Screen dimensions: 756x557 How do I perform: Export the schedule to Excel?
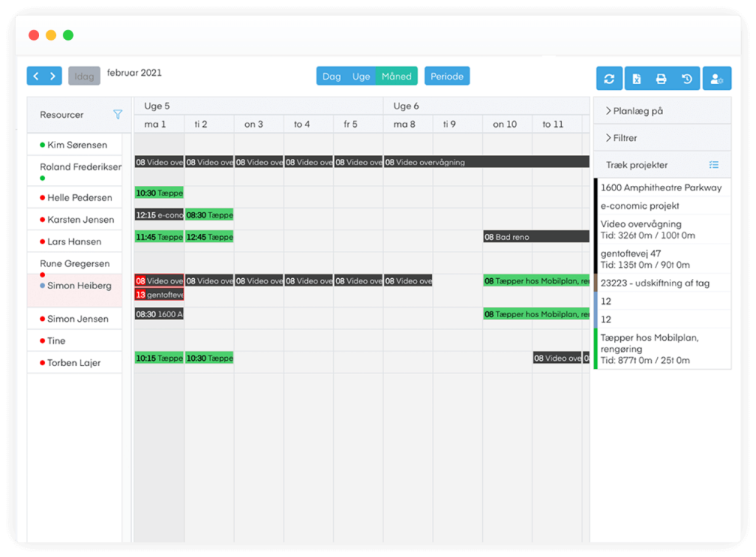click(636, 78)
